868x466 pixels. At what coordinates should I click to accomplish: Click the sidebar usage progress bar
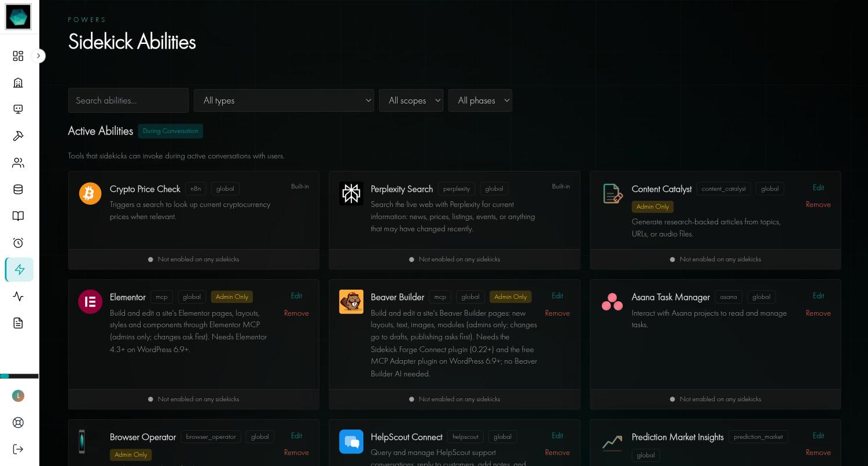pyautogui.click(x=19, y=376)
